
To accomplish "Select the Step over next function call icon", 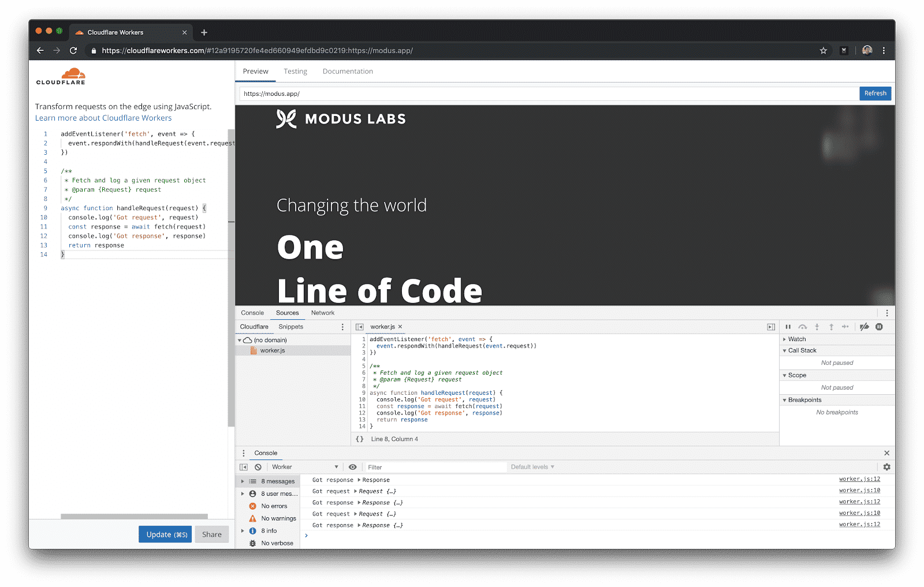I will click(x=803, y=327).
